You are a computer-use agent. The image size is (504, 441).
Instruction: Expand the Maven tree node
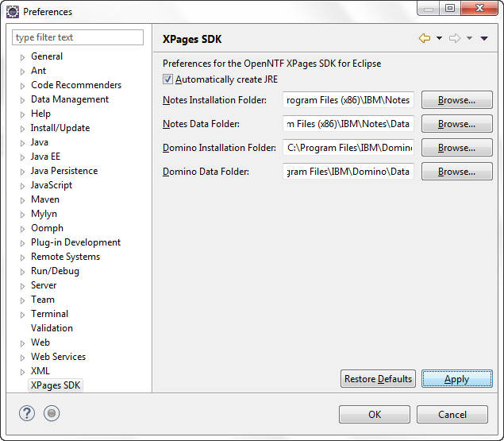tap(22, 200)
